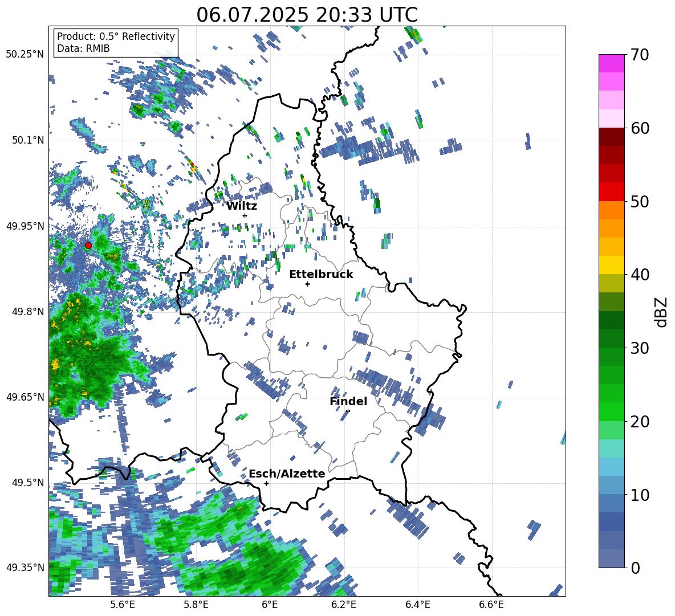Click 'Product: 0.5° Reflectivity' text

[116, 36]
